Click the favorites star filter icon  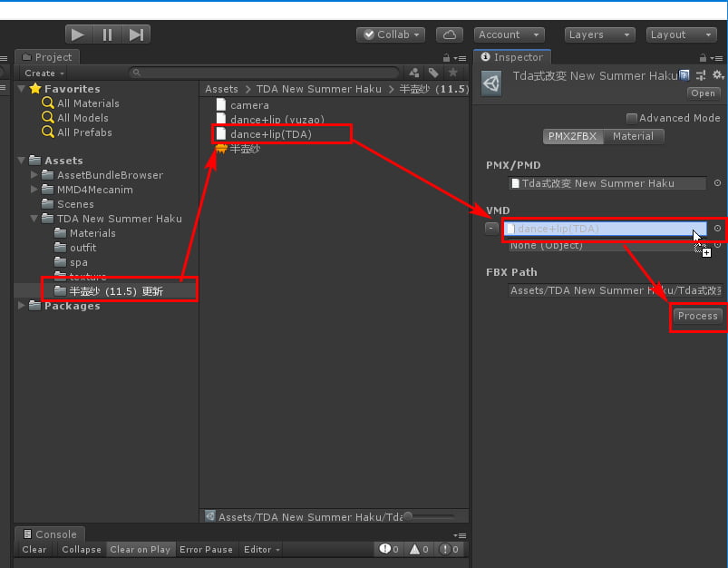click(x=452, y=72)
